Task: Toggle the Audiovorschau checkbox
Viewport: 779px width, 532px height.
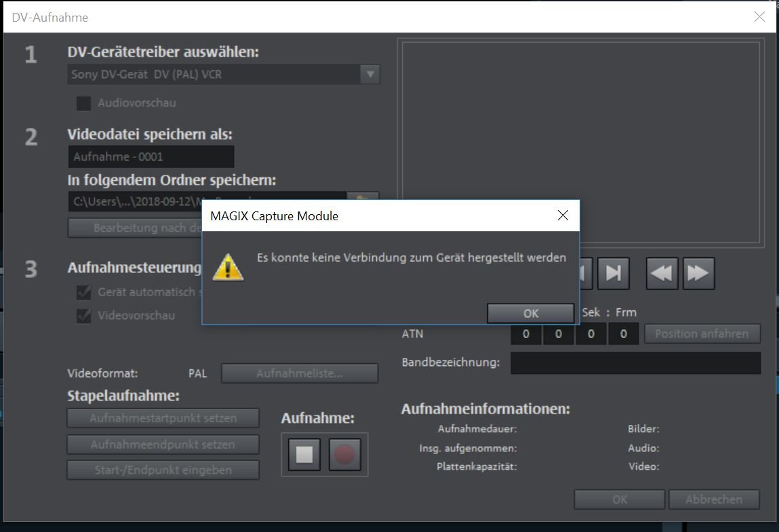Action: (x=83, y=103)
